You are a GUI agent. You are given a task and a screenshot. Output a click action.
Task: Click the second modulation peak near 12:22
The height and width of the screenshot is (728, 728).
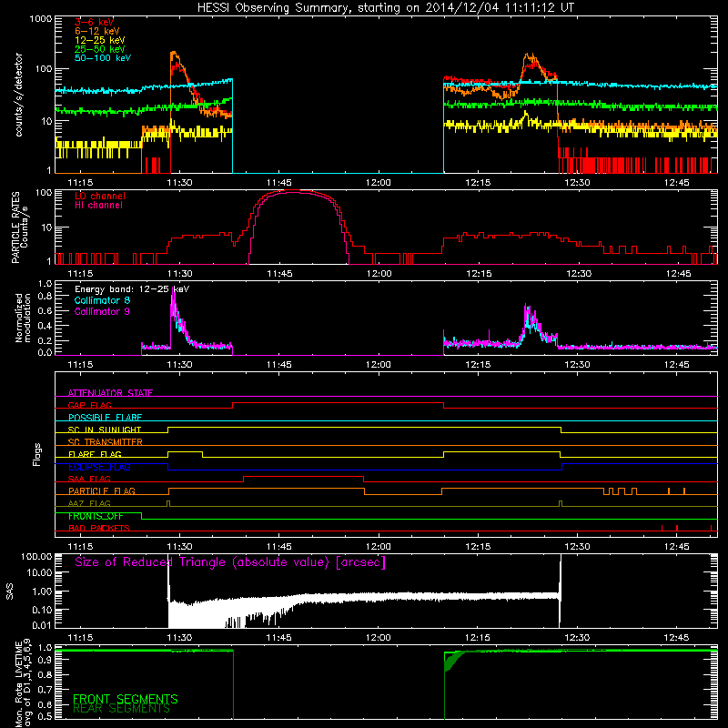[x=527, y=307]
